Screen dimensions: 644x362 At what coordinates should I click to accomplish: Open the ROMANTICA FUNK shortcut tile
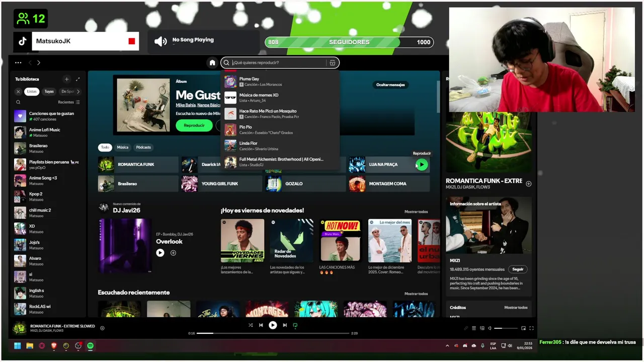138,164
